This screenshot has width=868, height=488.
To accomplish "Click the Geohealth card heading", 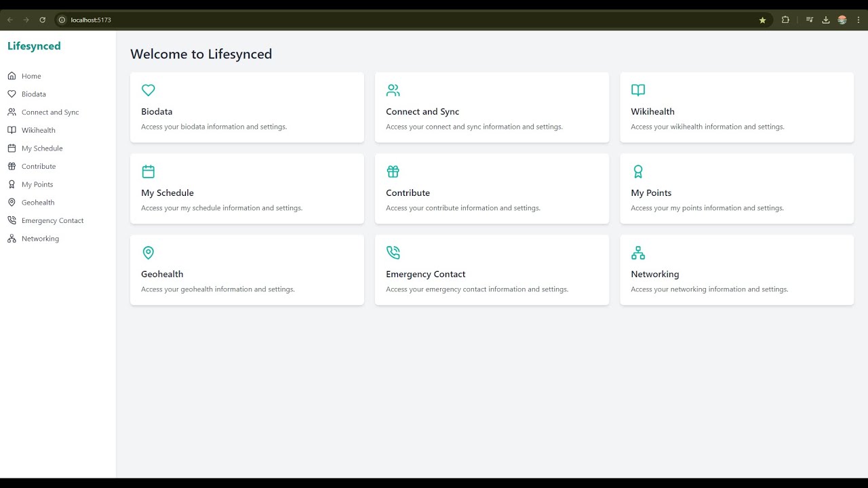I will 162,274.
